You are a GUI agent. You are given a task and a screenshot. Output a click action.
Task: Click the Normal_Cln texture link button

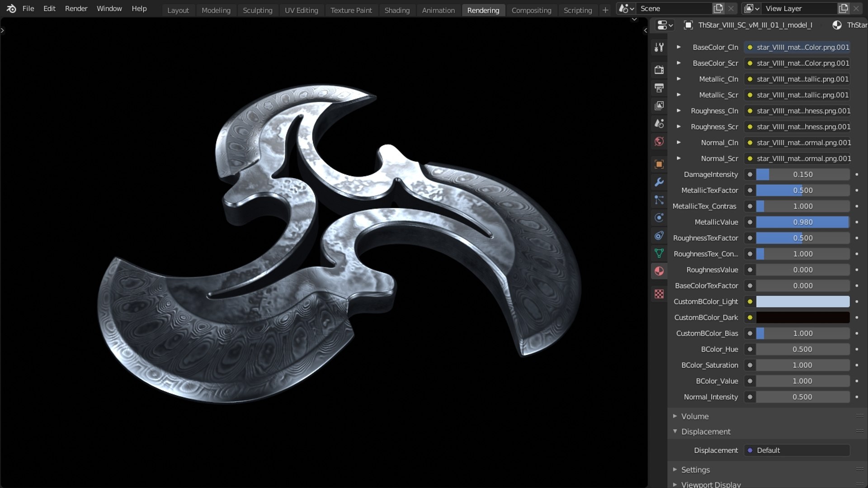pos(797,142)
